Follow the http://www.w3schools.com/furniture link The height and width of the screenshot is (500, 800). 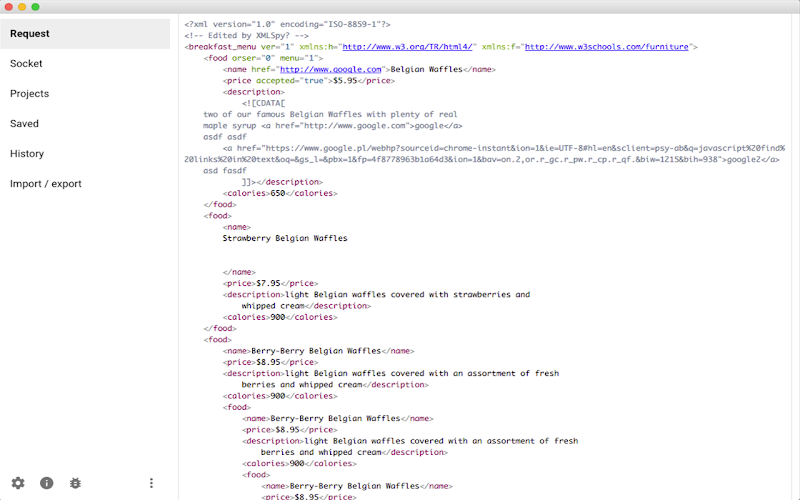(x=607, y=47)
